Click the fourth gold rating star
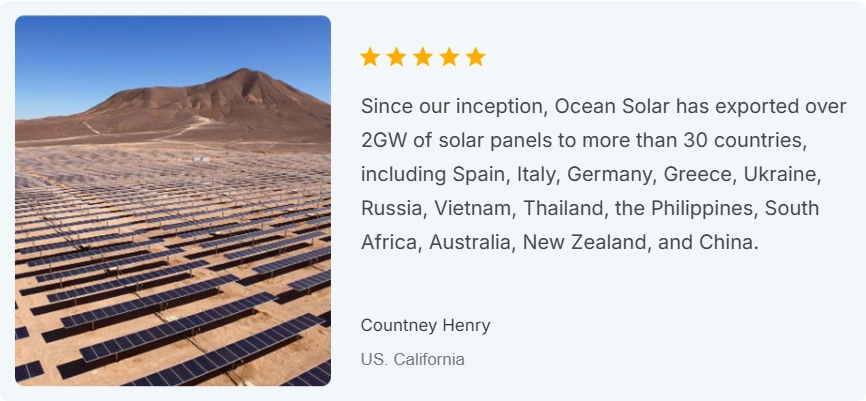 (449, 57)
